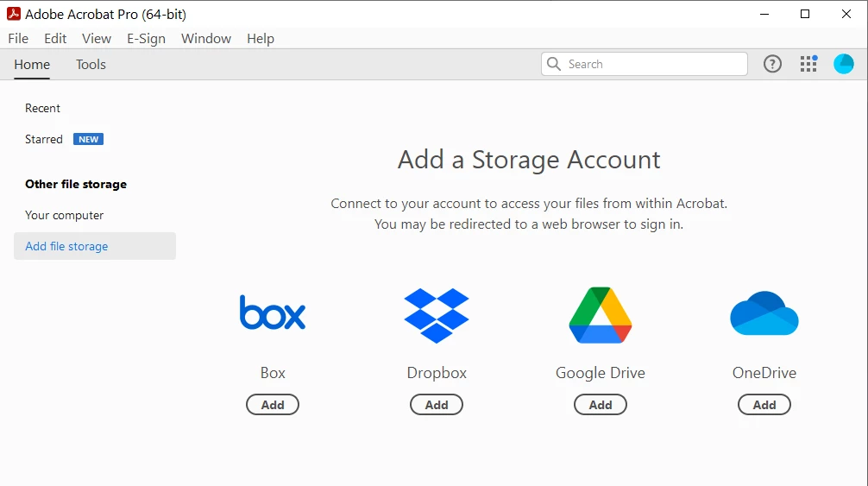Add a Box storage account
868x486 pixels.
(x=273, y=405)
